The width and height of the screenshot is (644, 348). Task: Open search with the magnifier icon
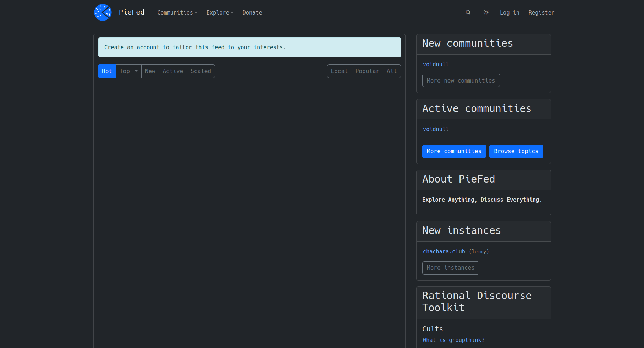pos(468,12)
